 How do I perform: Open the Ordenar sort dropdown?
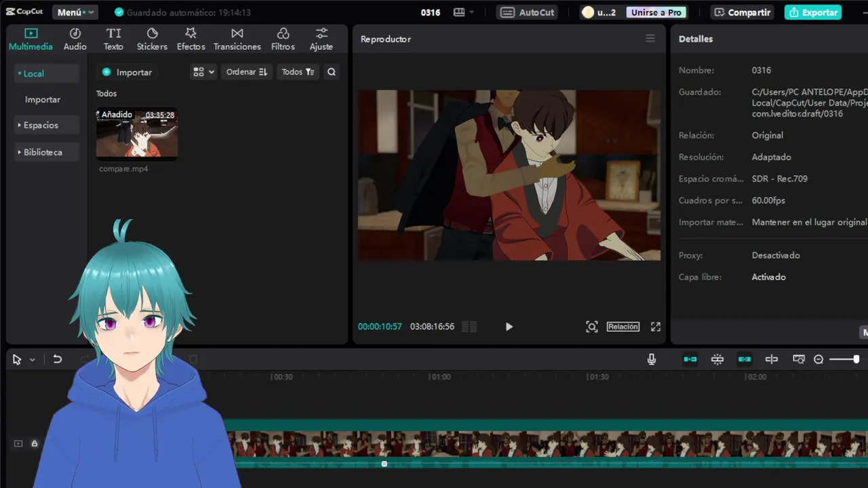tap(247, 72)
